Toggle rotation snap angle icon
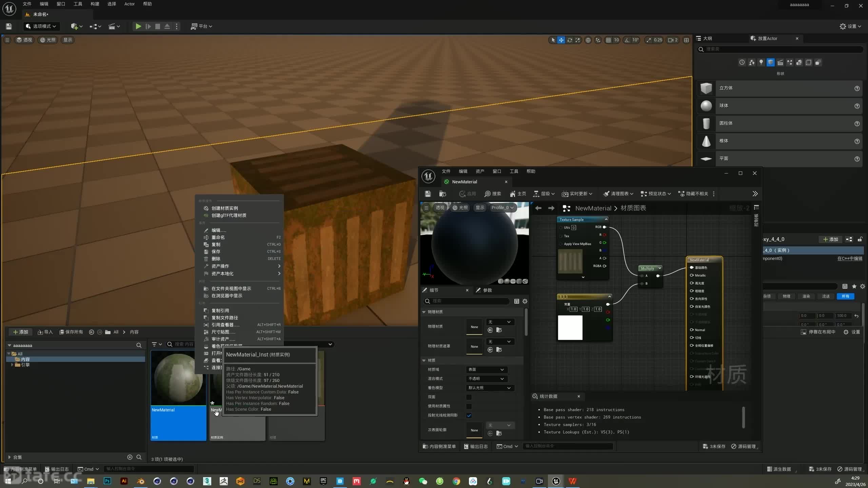Viewport: 868px width, 488px height. tap(627, 40)
